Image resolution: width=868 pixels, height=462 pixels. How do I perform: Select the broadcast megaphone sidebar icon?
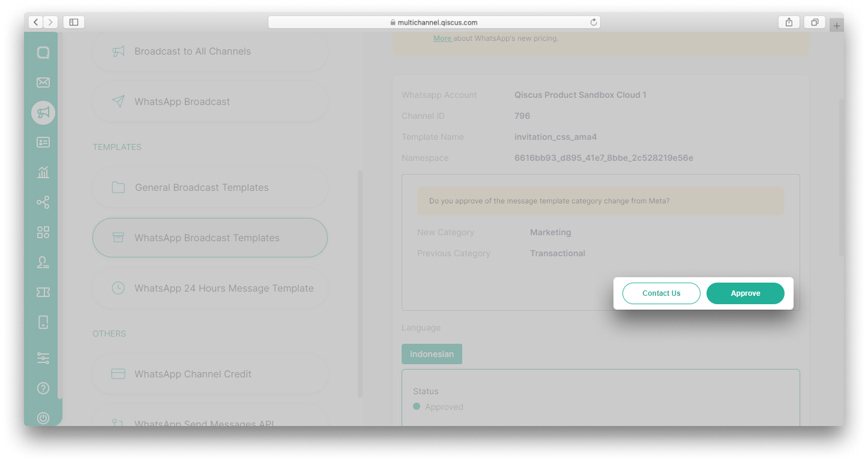pos(43,113)
